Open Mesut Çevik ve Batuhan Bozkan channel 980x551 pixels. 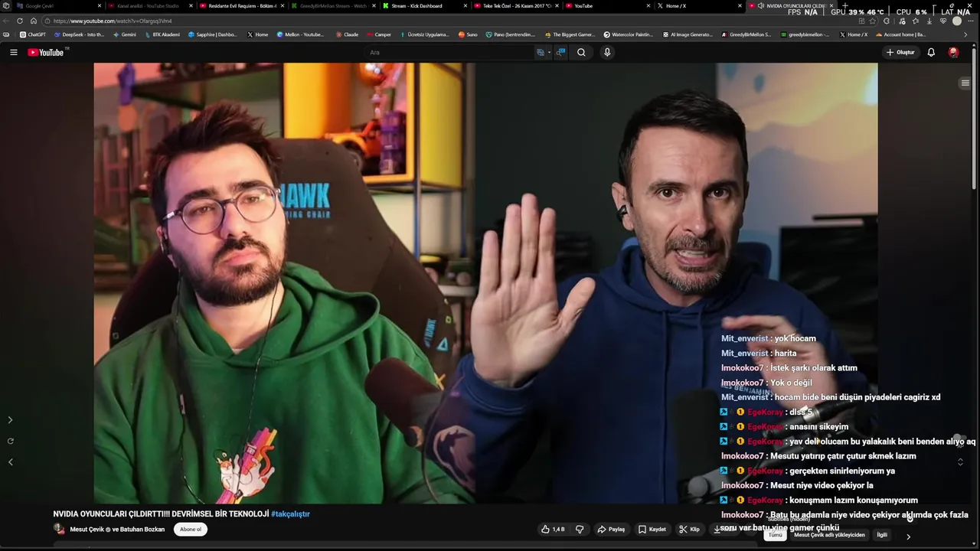point(117,529)
